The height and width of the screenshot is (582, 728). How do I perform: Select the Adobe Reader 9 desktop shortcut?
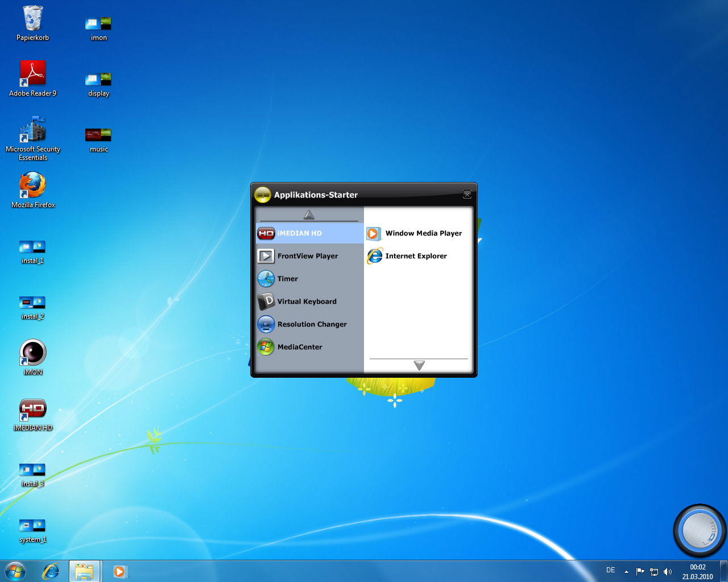33,79
